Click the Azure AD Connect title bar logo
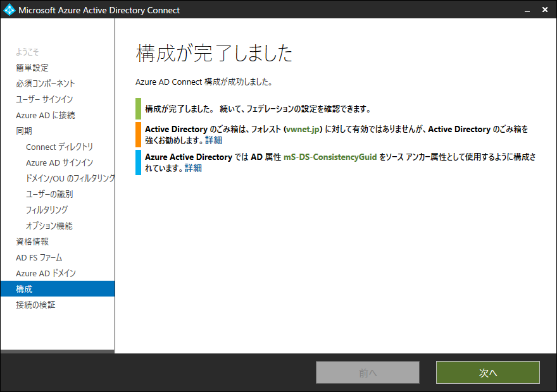This screenshot has width=557, height=392. (x=9, y=9)
